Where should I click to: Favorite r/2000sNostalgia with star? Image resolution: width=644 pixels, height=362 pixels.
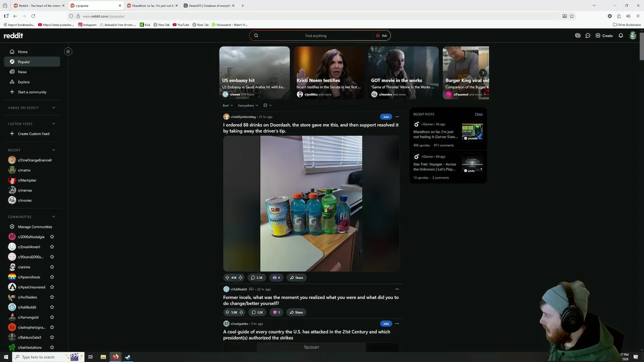click(x=52, y=237)
